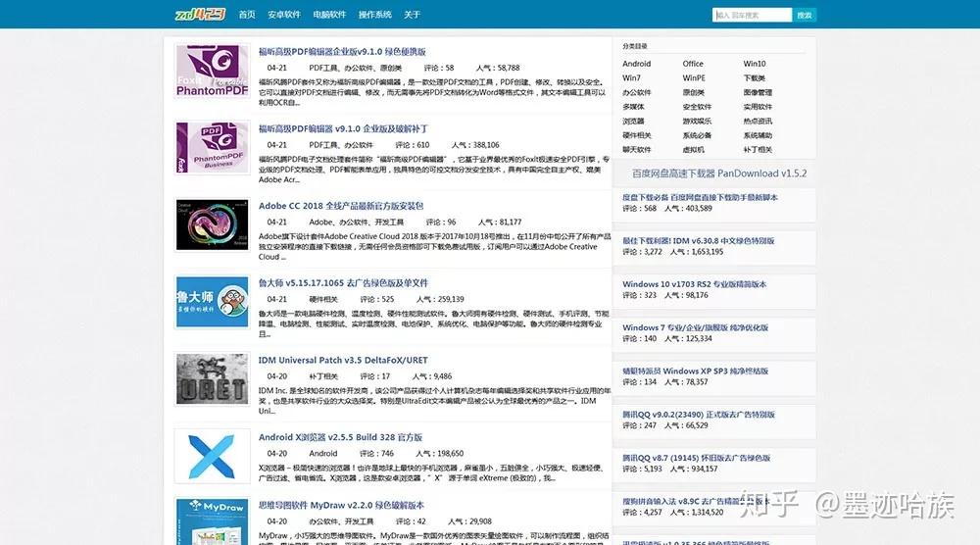The height and width of the screenshot is (545, 980).
Task: Open the 电脑软件 navigation item
Action: (329, 15)
